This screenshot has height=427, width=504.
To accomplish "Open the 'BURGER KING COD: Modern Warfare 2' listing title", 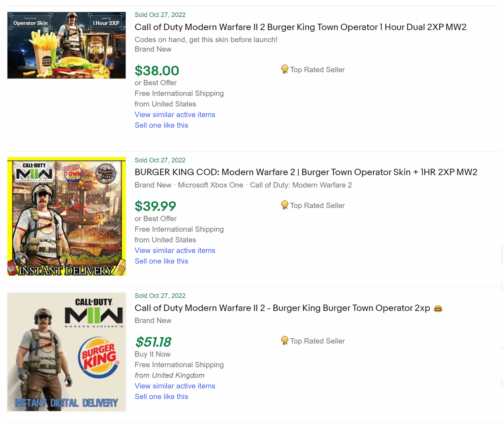I will coord(306,172).
